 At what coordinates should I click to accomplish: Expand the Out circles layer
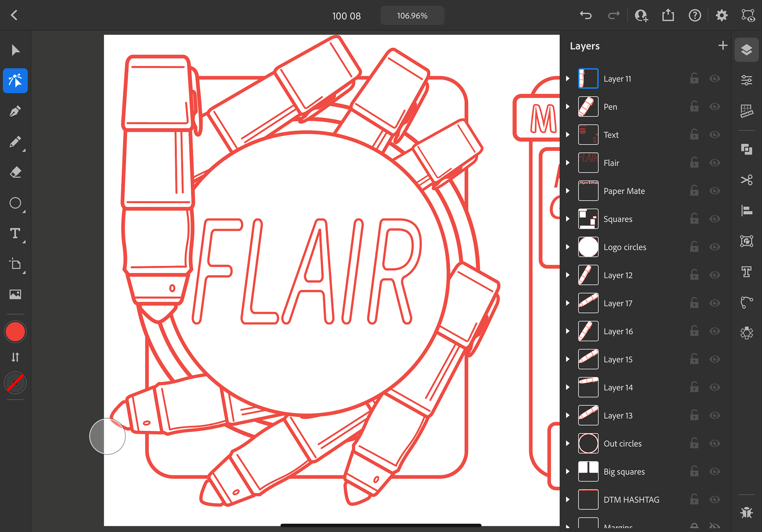tap(568, 444)
